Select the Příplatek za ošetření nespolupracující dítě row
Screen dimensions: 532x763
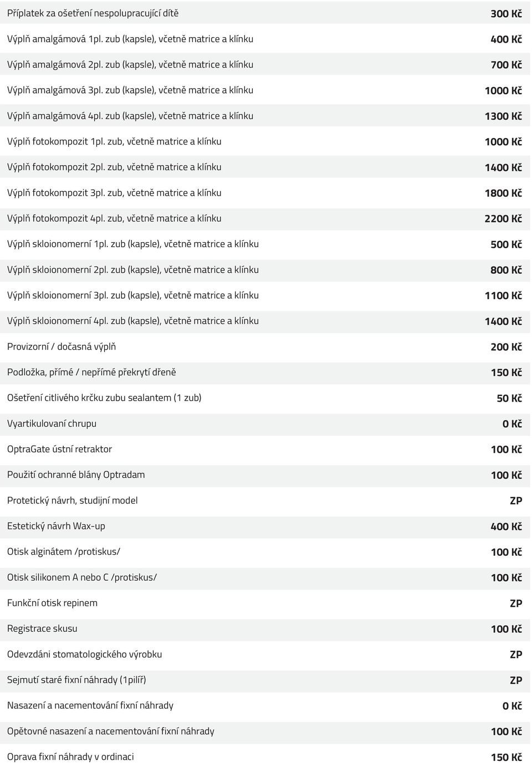click(x=265, y=13)
